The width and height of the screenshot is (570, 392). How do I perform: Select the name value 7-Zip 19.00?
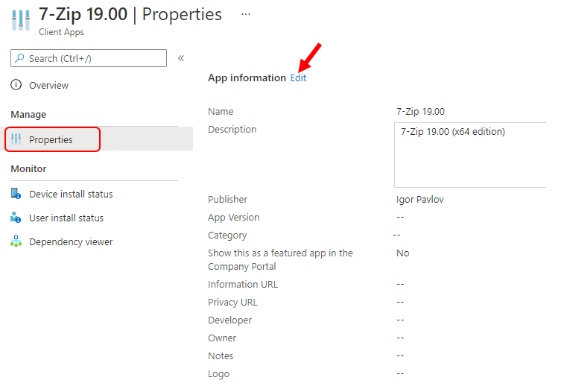coord(420,112)
